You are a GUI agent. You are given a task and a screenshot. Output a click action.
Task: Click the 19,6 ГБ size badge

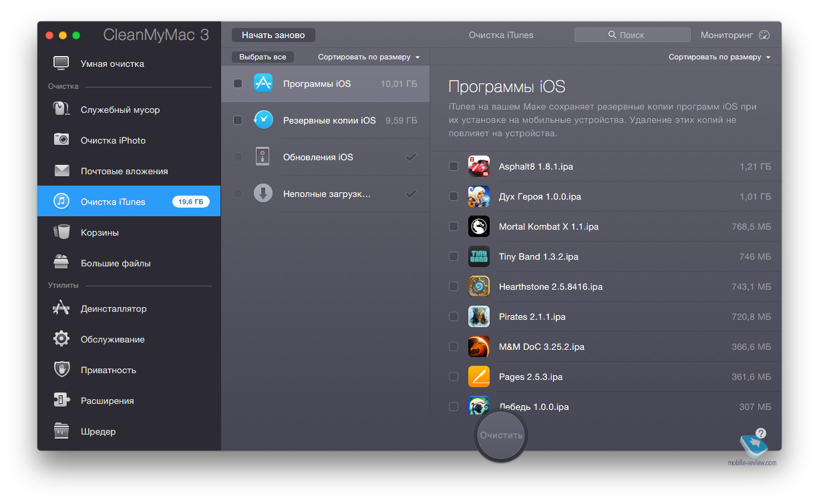point(191,202)
